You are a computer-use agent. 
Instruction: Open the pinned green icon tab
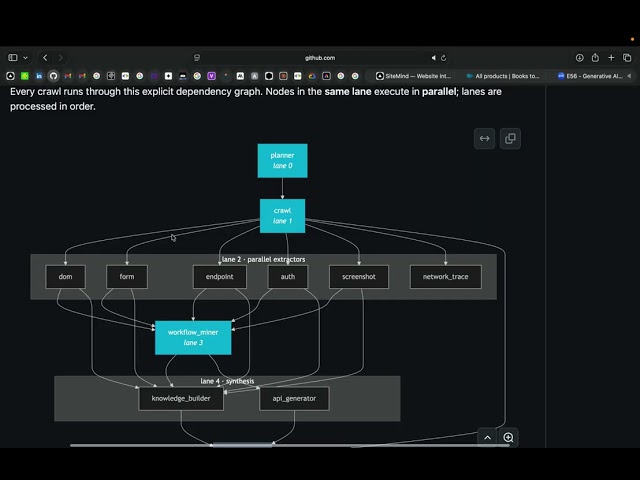[x=25, y=76]
